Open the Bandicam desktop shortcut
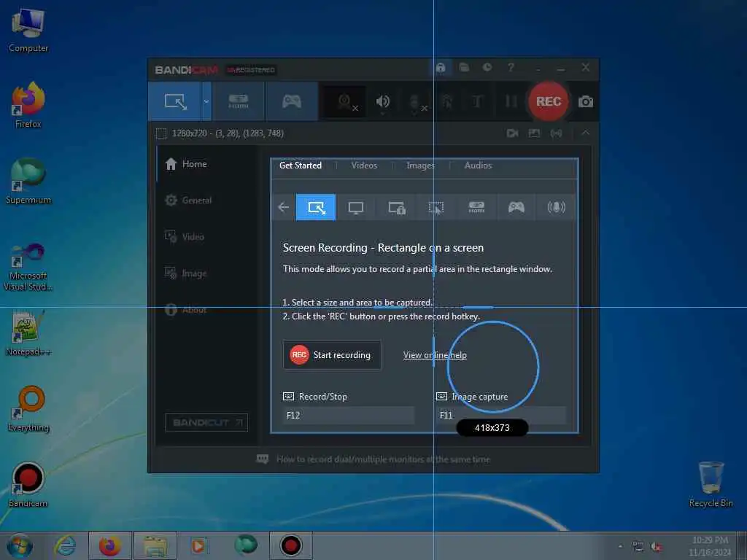Viewport: 747px width, 560px height. (28, 484)
